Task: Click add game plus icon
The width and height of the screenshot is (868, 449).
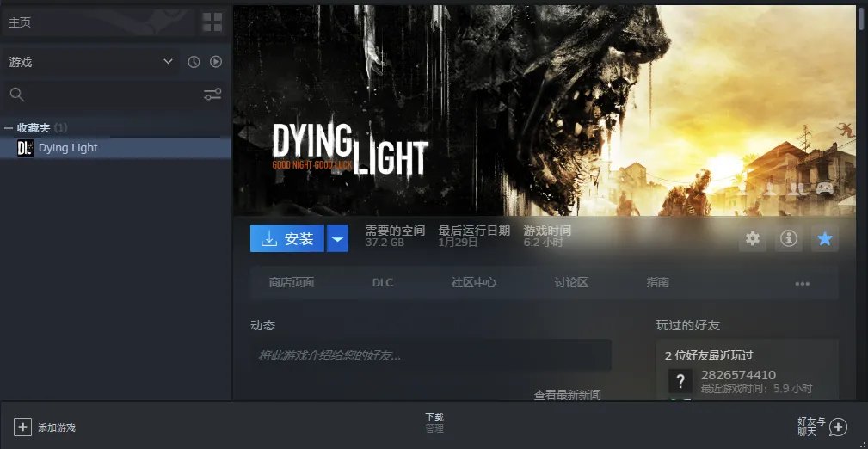Action: pyautogui.click(x=22, y=427)
